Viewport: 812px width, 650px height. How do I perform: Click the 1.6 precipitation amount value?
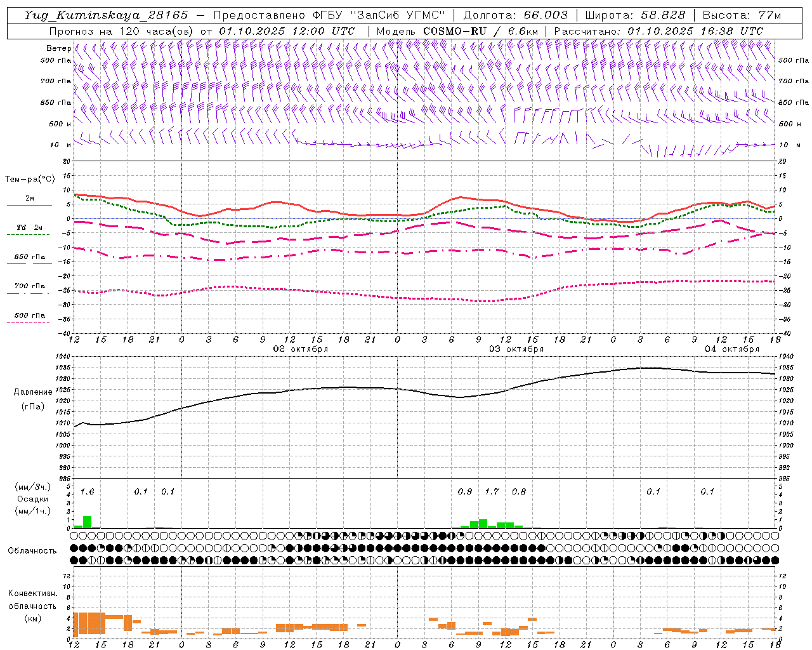point(87,492)
